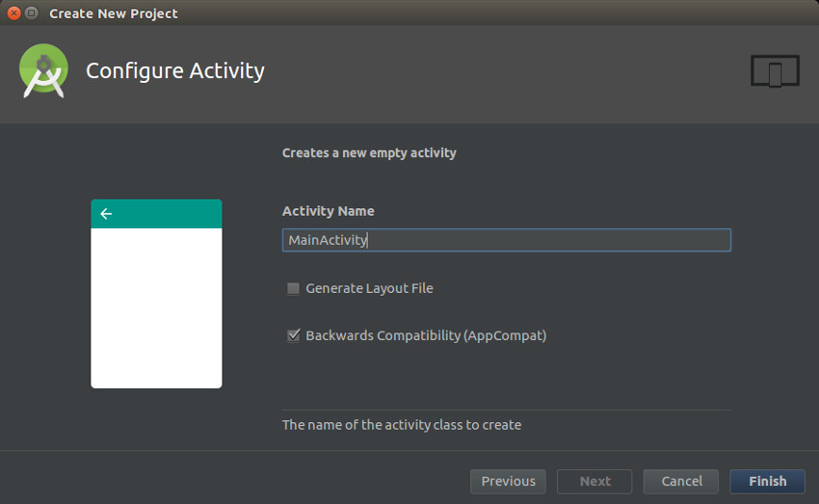
Task: Click the "Activity Name" label
Action: (328, 211)
